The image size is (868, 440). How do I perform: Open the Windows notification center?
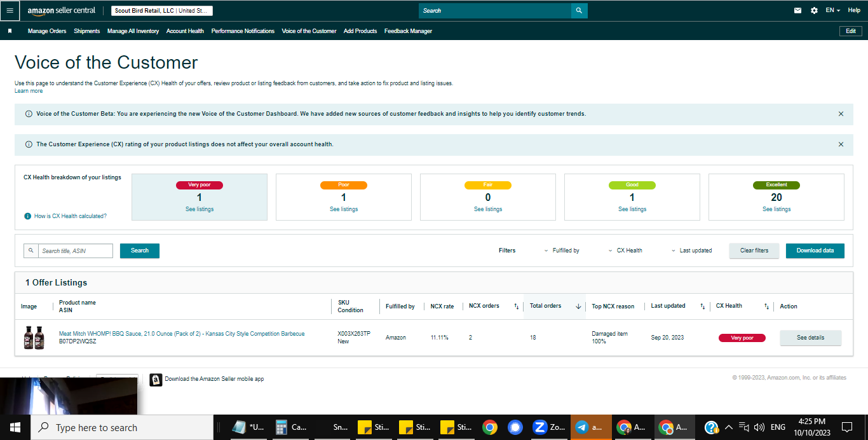847,427
